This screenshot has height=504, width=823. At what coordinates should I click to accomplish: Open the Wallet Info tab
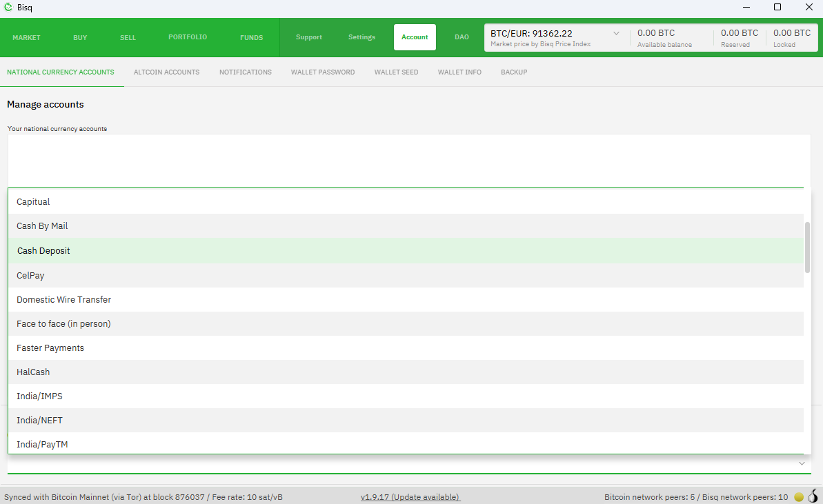click(x=459, y=72)
